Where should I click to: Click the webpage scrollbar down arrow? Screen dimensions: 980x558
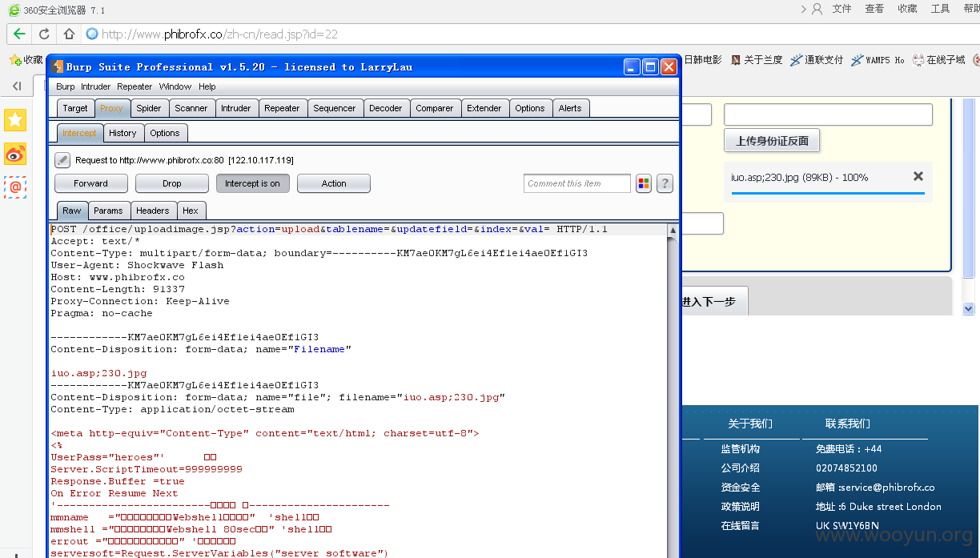(x=968, y=308)
